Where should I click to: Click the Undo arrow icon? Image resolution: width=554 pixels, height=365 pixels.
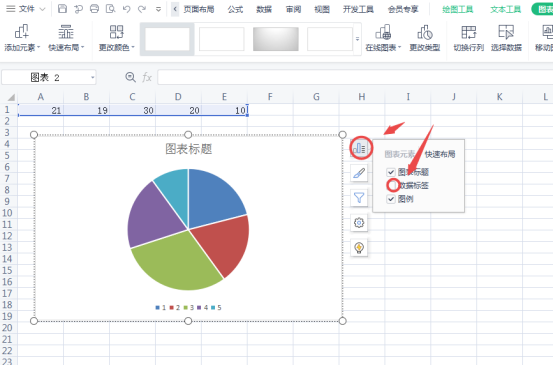pyautogui.click(x=126, y=9)
